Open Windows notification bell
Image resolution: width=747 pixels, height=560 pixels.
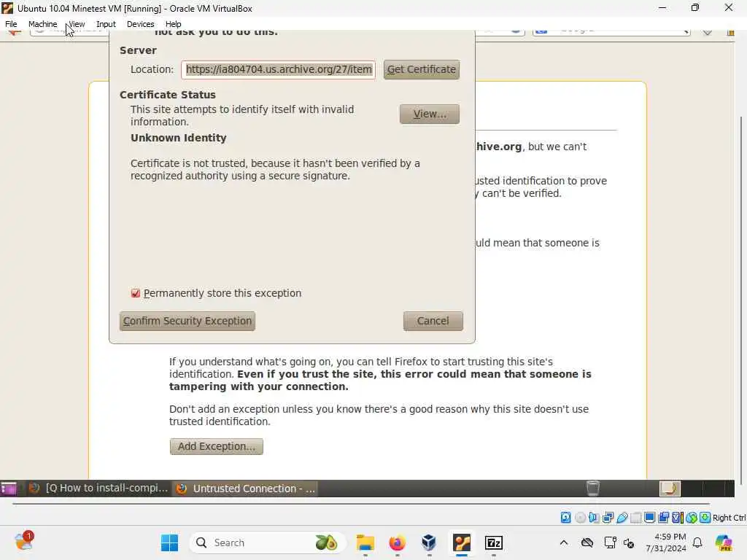pos(697,542)
